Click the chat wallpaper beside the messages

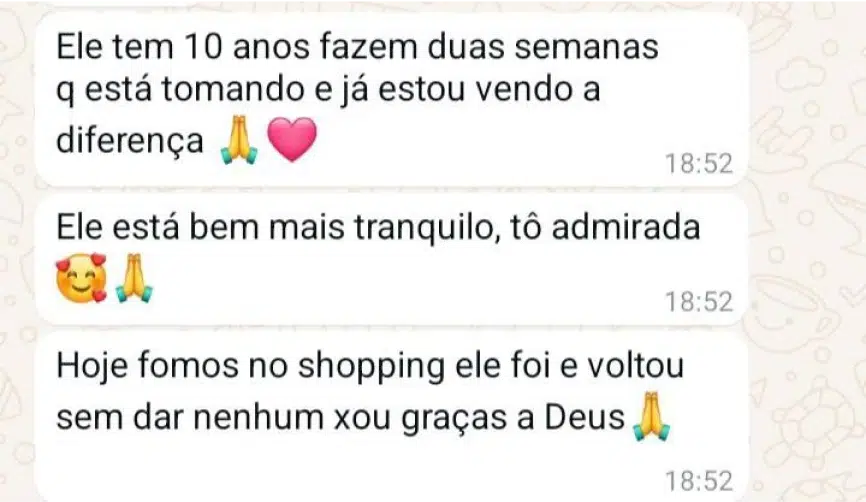click(806, 249)
